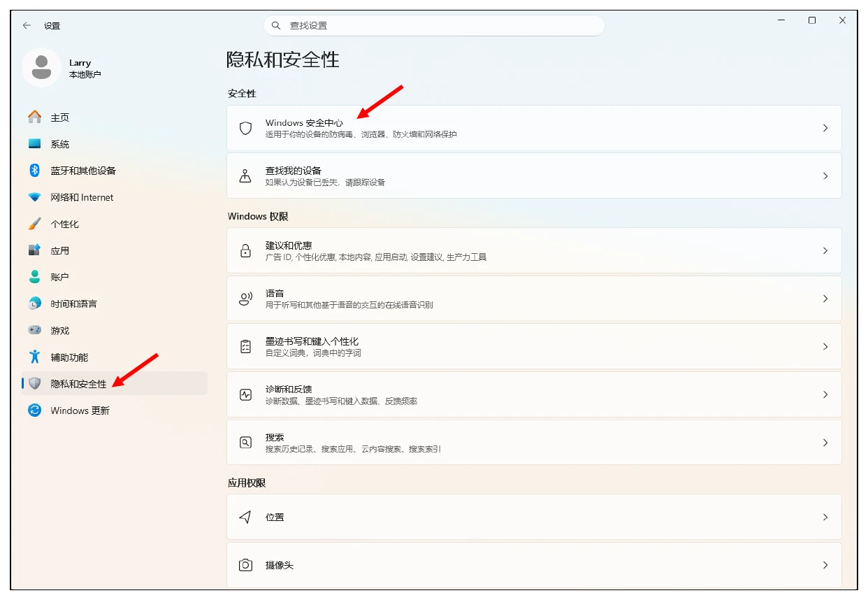Click the Larry 本地账户 profile name

point(85,68)
